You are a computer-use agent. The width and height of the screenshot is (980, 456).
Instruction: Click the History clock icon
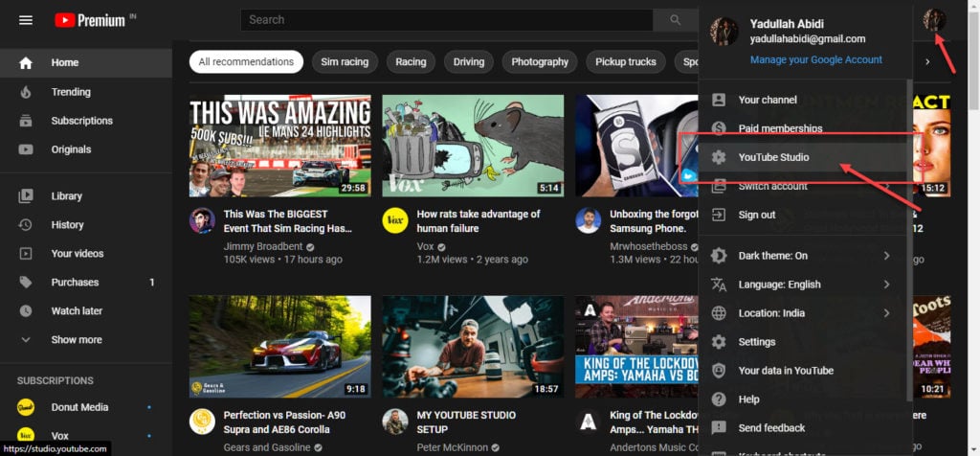pyautogui.click(x=26, y=224)
